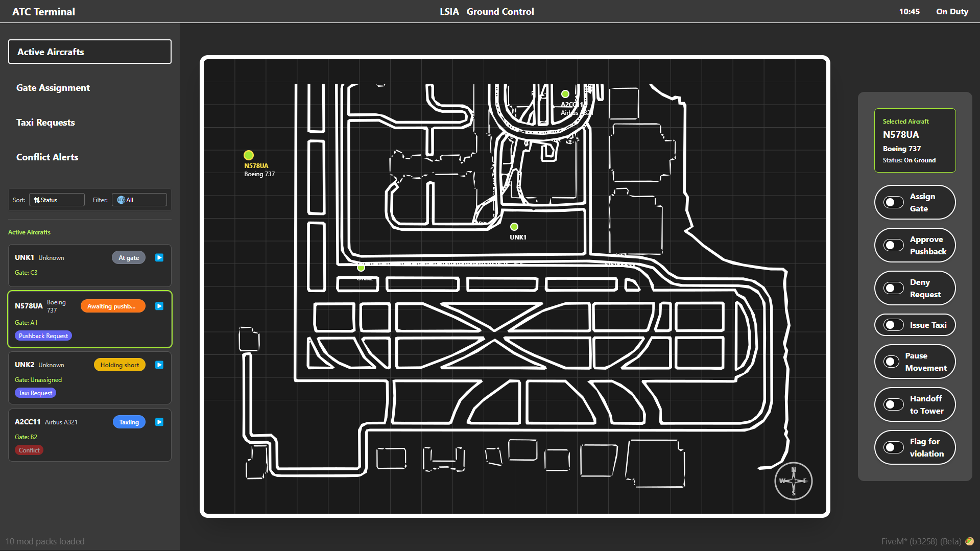Click the red Conflict badge on A2CC11
The height and width of the screenshot is (551, 980).
coord(29,450)
